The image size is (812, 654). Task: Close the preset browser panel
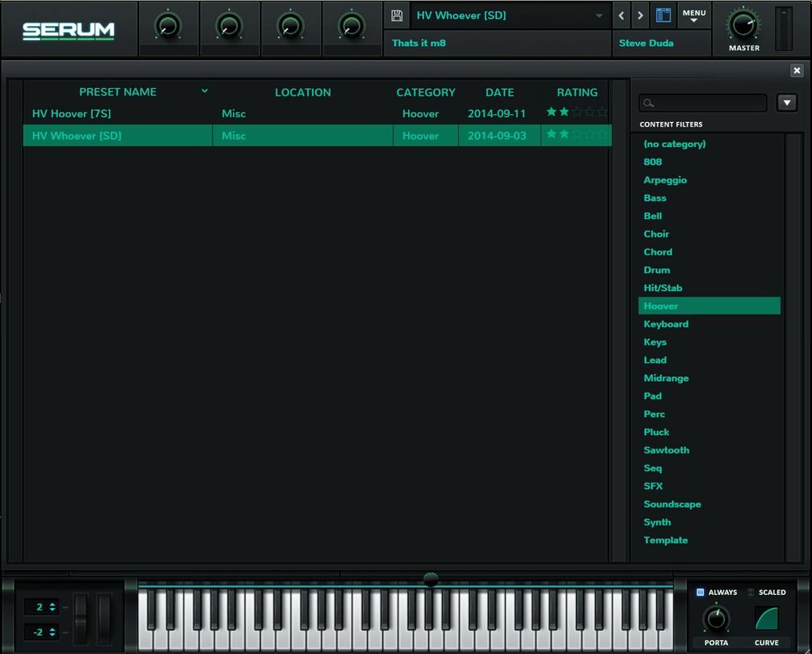point(797,70)
